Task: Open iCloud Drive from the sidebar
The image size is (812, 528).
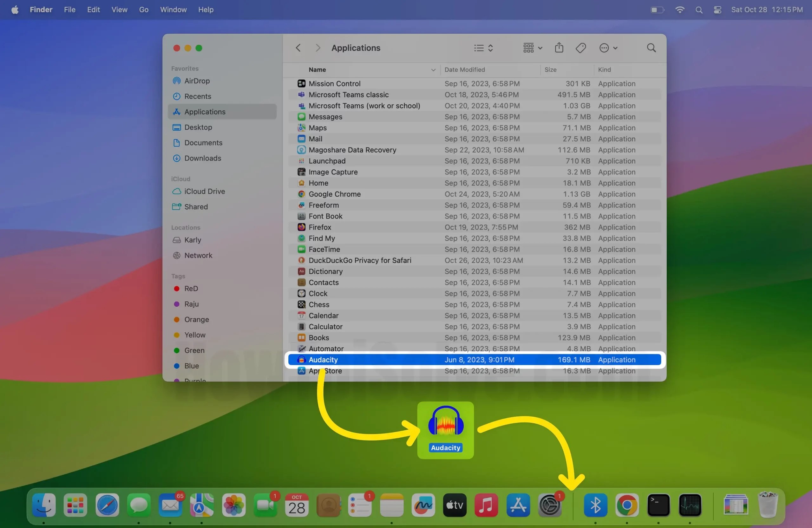Action: pyautogui.click(x=204, y=191)
